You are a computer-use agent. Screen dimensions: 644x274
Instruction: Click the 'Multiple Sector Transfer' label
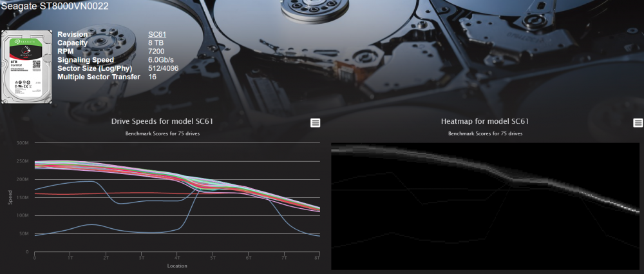click(x=99, y=77)
